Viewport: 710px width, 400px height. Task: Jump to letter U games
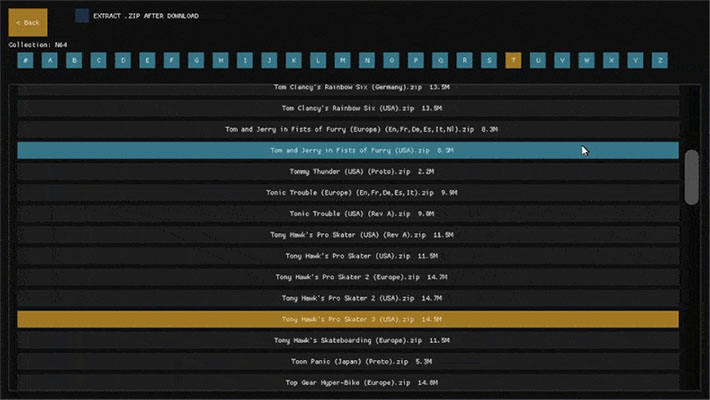click(x=538, y=60)
